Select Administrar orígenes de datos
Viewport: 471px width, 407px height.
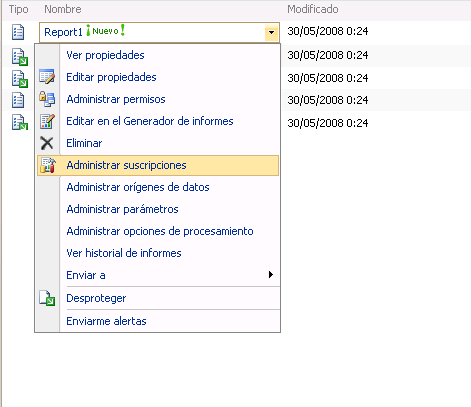coord(138,187)
